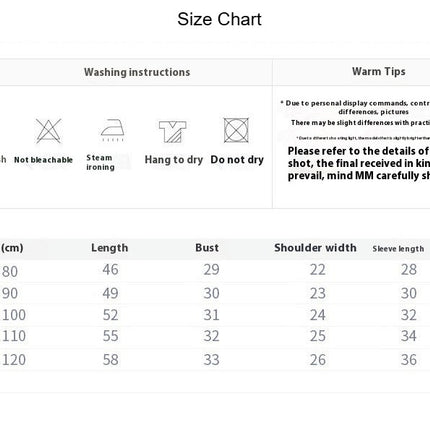Click the Hang to dry label text
430x430 pixels.
174,160
